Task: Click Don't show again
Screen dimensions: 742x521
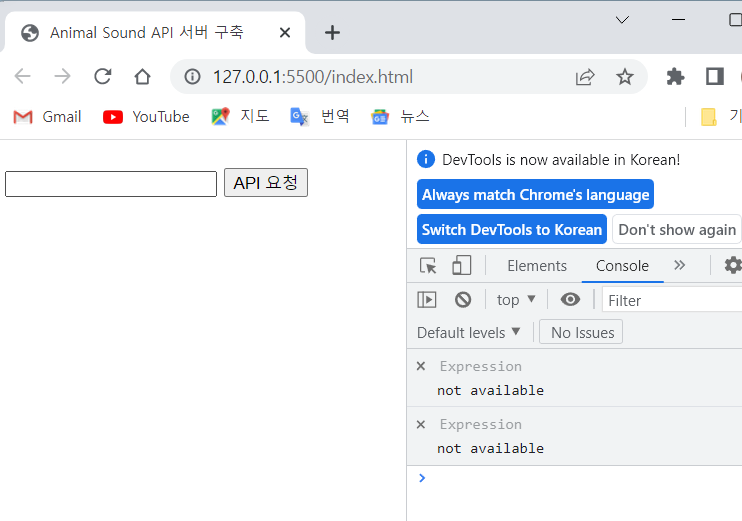Action: (x=677, y=229)
